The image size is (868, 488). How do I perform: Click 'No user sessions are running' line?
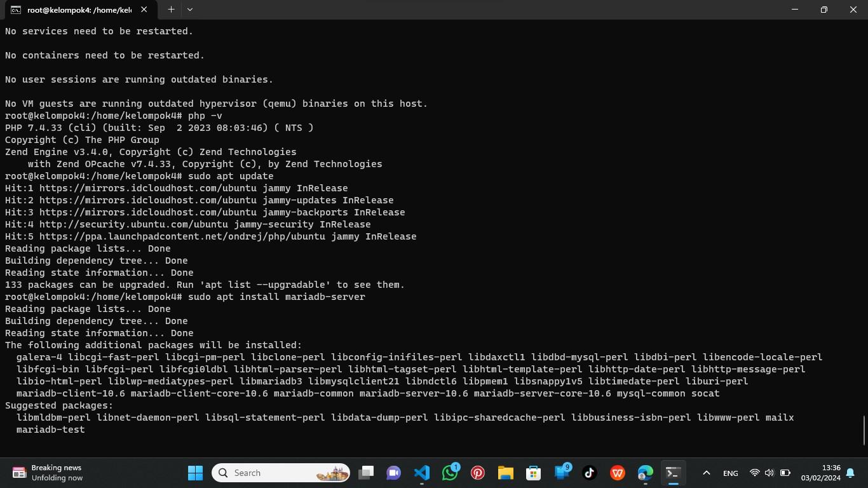click(139, 79)
